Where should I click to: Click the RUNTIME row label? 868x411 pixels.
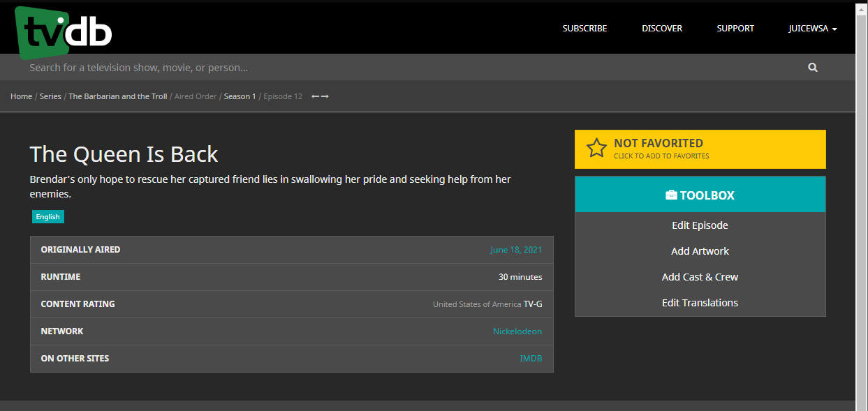[x=61, y=277]
